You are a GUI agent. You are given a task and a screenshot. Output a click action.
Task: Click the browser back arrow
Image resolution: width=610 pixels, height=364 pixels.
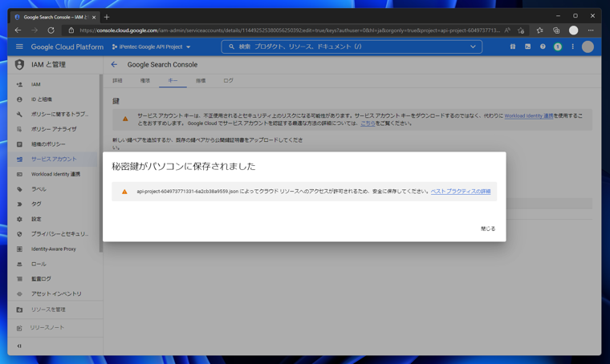[18, 30]
